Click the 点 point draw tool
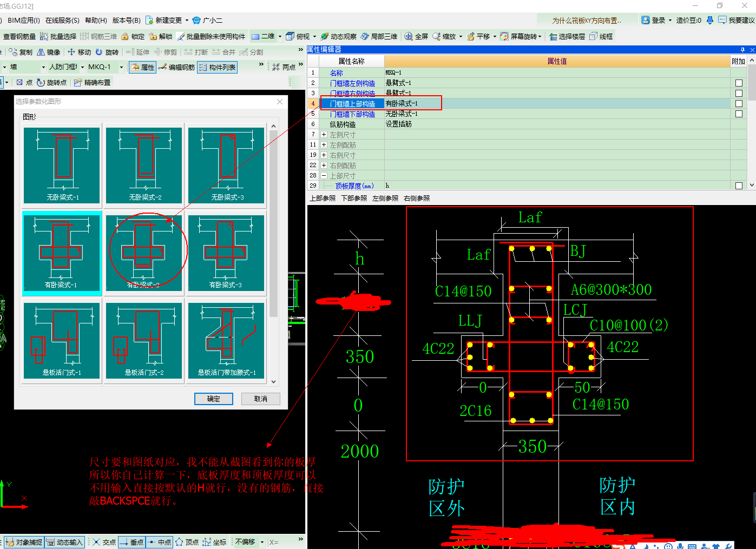This screenshot has height=549, width=756. [x=24, y=82]
